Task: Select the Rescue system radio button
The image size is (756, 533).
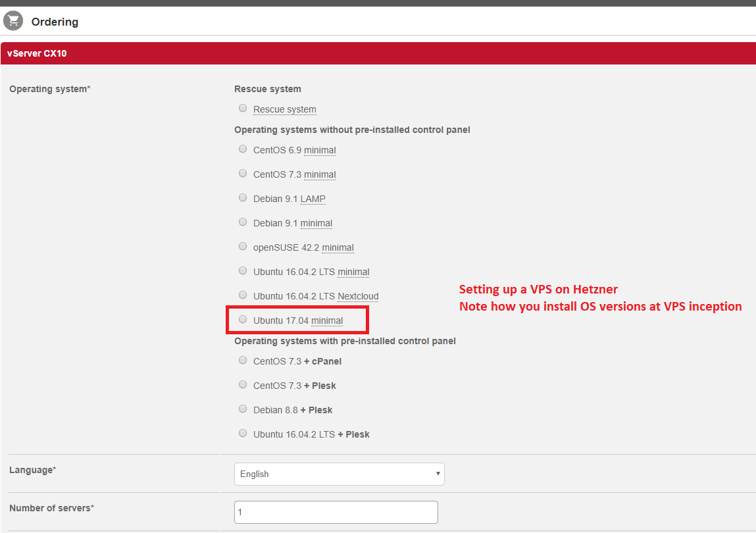Action: point(243,108)
